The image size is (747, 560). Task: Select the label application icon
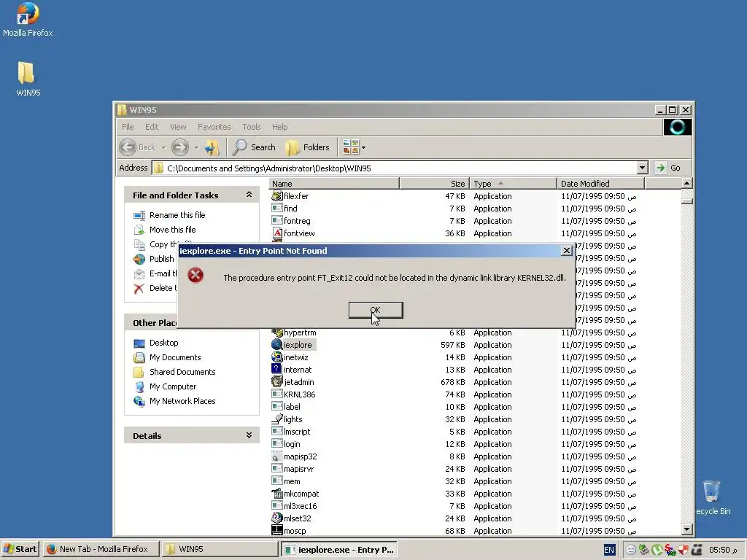[276, 406]
